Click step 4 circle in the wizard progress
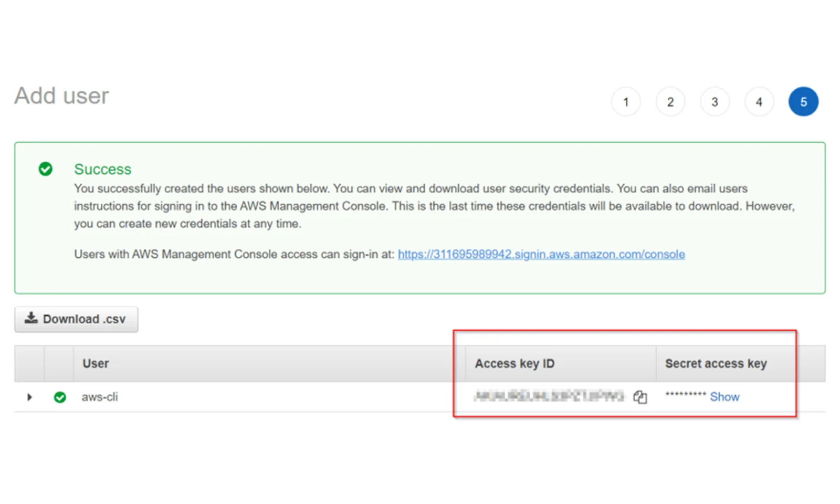840x504 pixels. pos(759,101)
